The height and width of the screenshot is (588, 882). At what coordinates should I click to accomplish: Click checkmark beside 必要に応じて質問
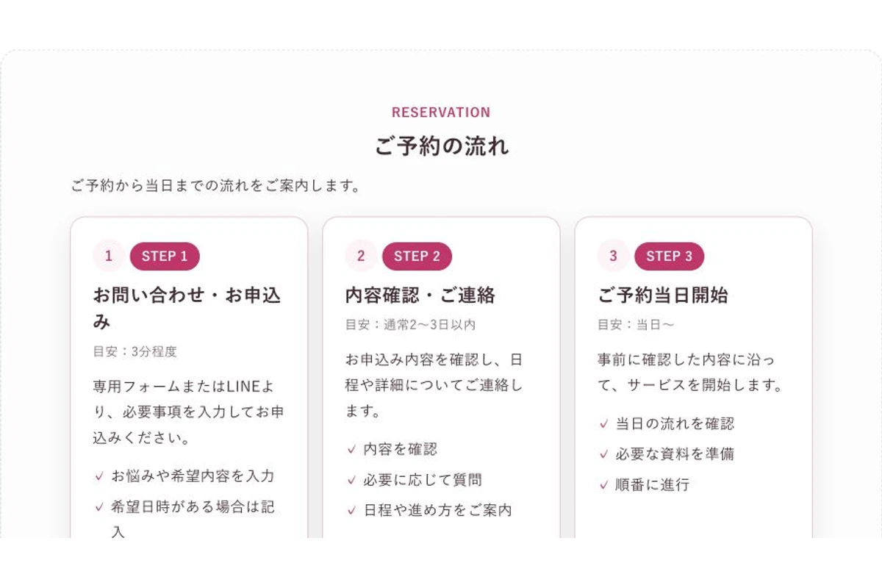tap(351, 480)
